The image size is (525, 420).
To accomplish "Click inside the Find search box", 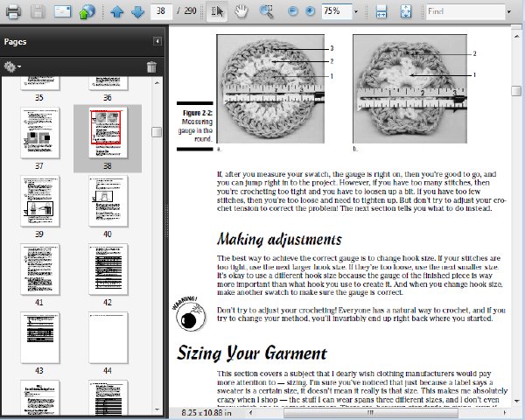I will pos(465,11).
